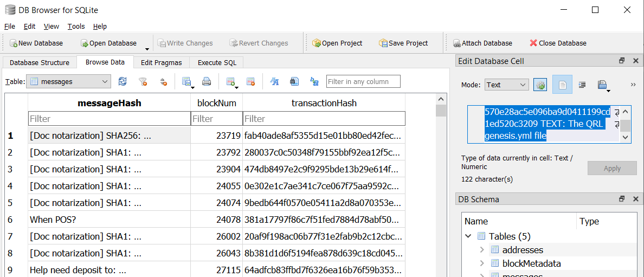
Task: Select the addresses table name in DB Schema
Action: (x=523, y=250)
